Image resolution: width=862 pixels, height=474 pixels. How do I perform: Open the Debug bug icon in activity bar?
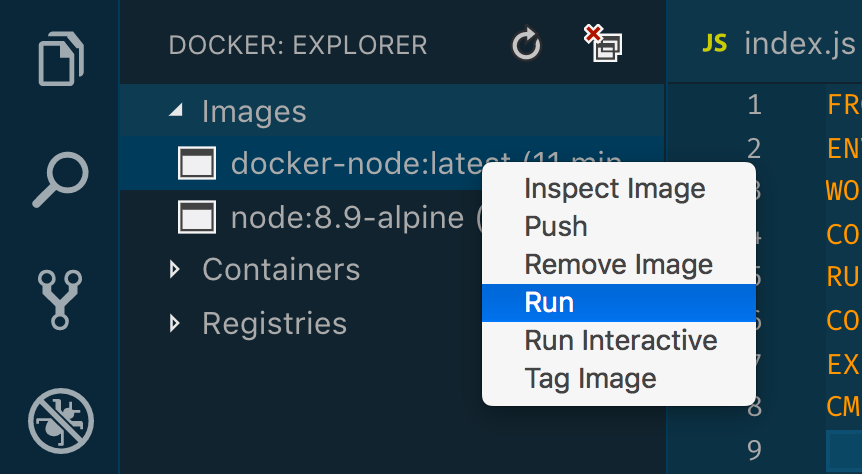coord(61,421)
